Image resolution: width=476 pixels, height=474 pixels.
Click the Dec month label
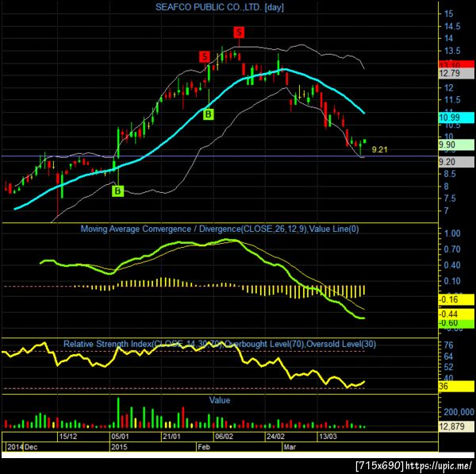(x=31, y=447)
